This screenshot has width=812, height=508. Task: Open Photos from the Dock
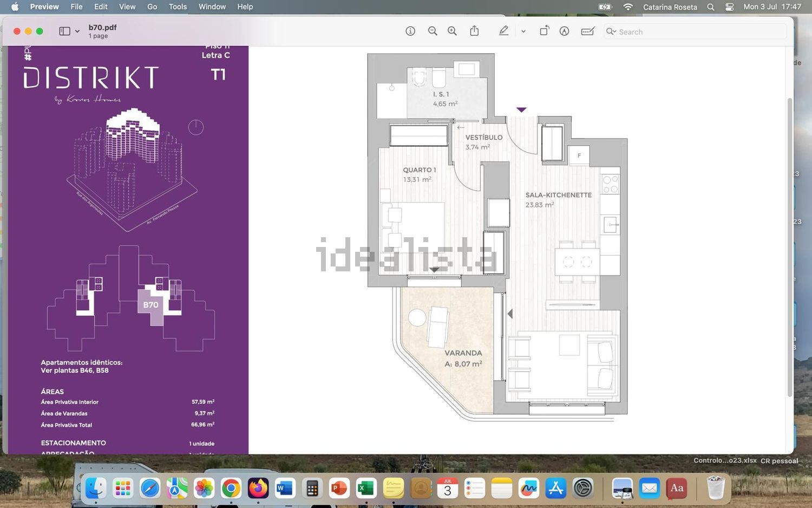click(204, 488)
